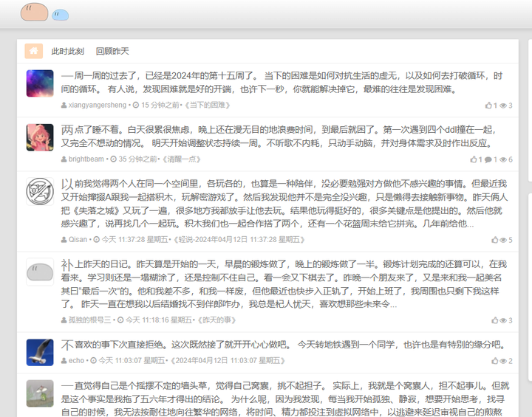Screen dimensions: 532x417
Task: Open author link echo
Action: pyautogui.click(x=76, y=360)
